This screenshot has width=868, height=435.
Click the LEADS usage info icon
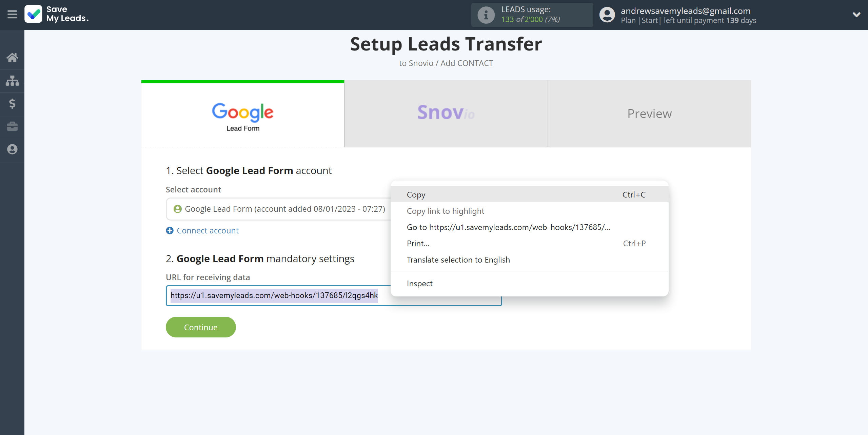(x=486, y=15)
